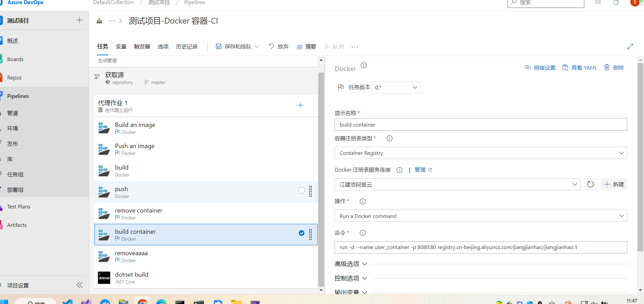Viewport: 644px width, 304px height.
Task: Open Chrome from the Windows taskbar
Action: coord(142,302)
